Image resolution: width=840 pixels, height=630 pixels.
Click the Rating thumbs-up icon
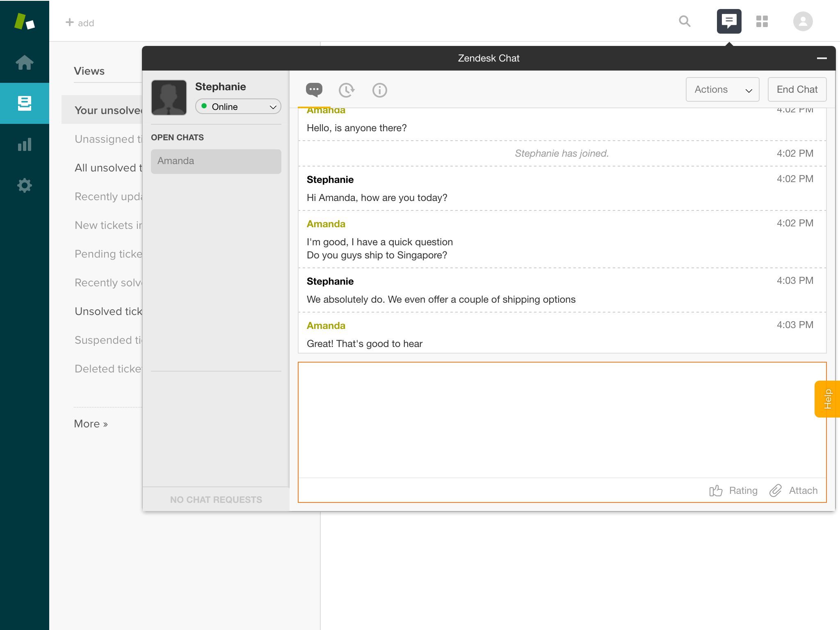click(716, 490)
